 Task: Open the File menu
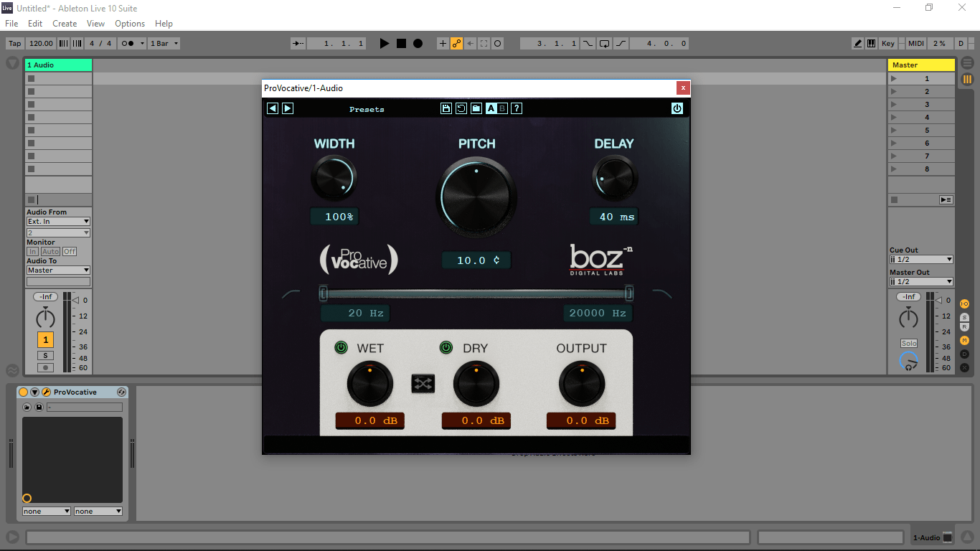click(11, 24)
